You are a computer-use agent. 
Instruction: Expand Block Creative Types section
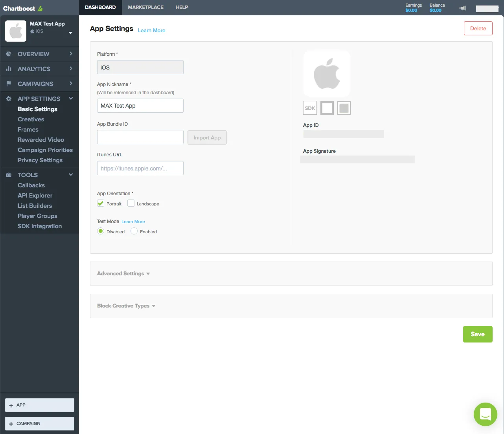pos(126,306)
